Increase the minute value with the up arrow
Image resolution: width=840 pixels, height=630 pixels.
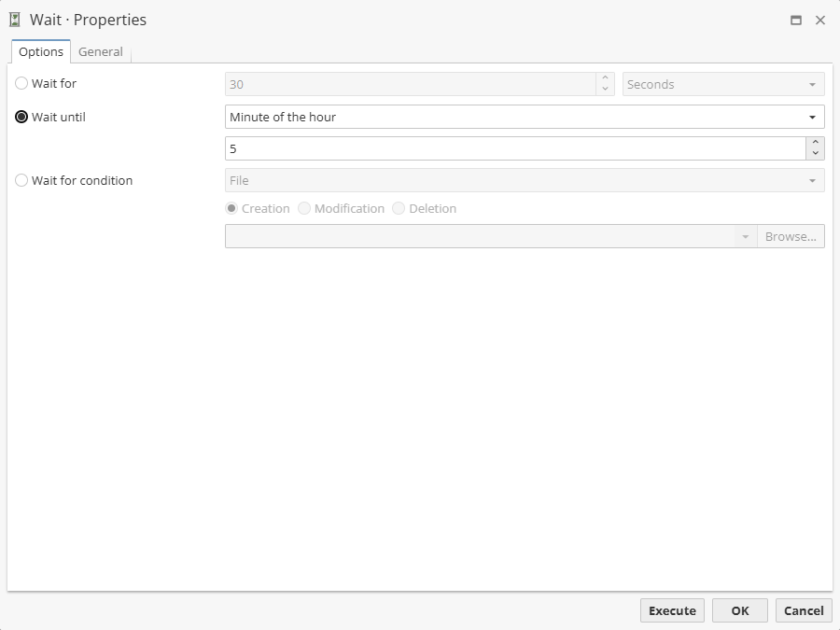tap(816, 143)
